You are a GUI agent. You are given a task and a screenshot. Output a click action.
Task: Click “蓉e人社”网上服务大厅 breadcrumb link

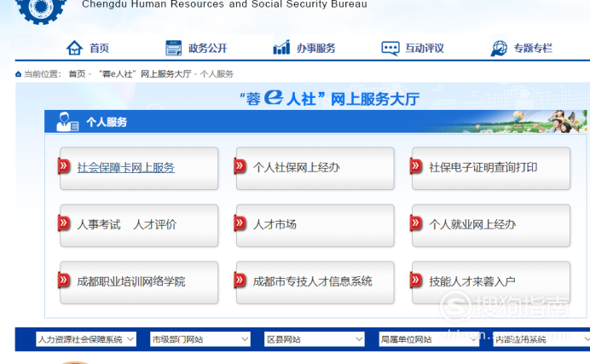click(x=145, y=74)
